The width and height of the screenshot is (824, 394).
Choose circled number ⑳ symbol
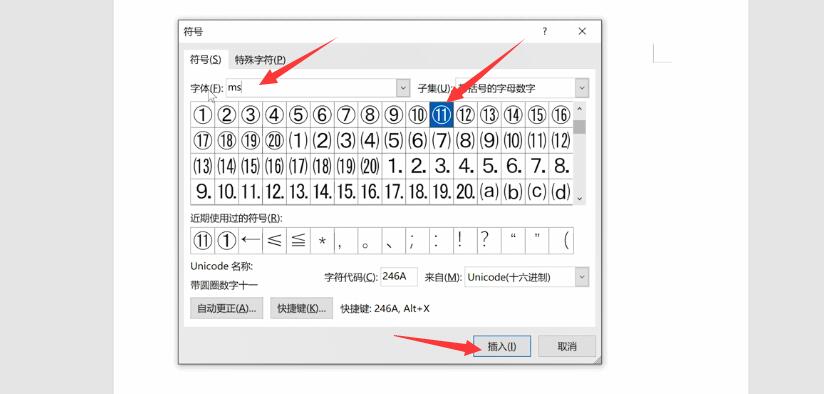(274, 140)
